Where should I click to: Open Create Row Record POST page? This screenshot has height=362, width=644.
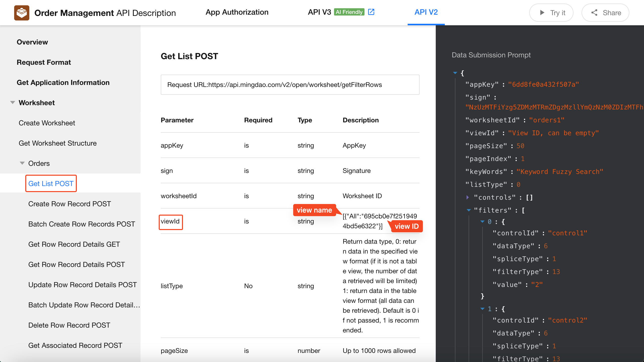70,204
